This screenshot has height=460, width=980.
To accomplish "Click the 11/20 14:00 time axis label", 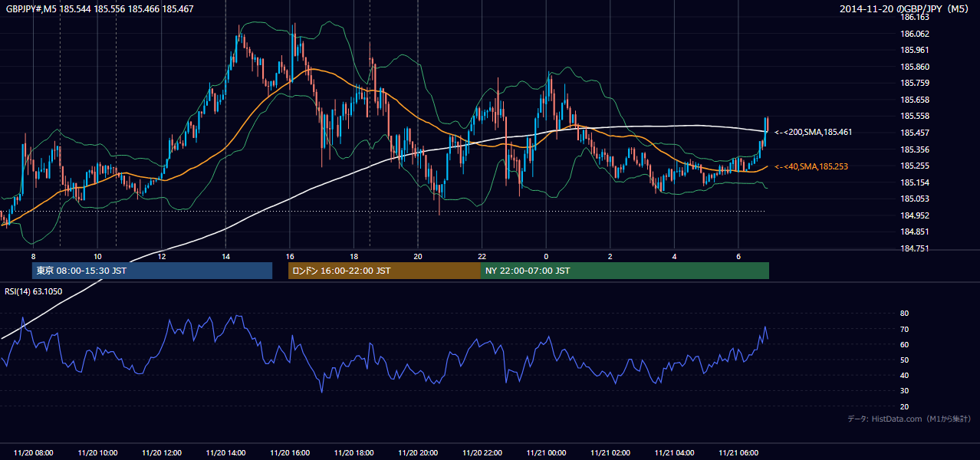I will [x=225, y=453].
